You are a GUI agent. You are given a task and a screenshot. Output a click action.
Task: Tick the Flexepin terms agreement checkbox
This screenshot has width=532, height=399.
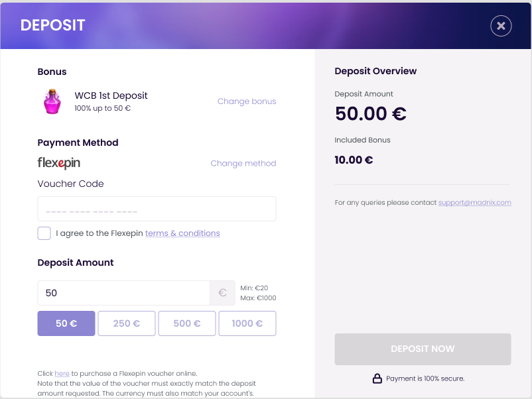tap(44, 233)
